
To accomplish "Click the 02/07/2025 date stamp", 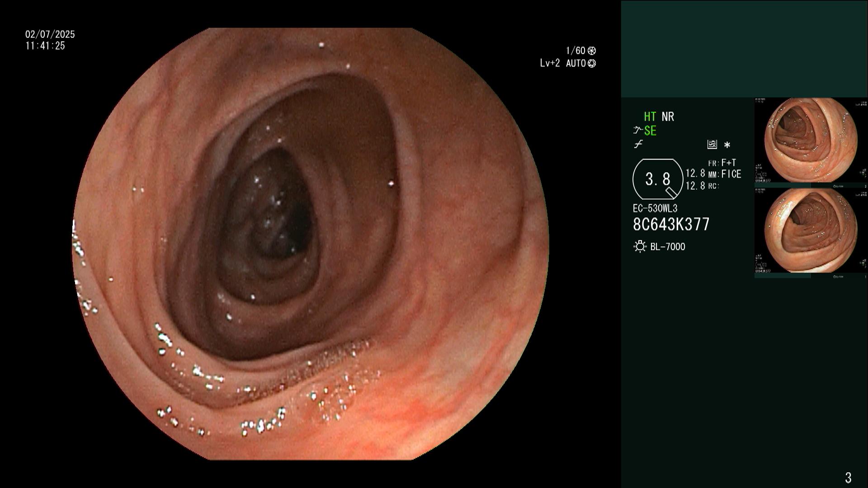I will [50, 34].
